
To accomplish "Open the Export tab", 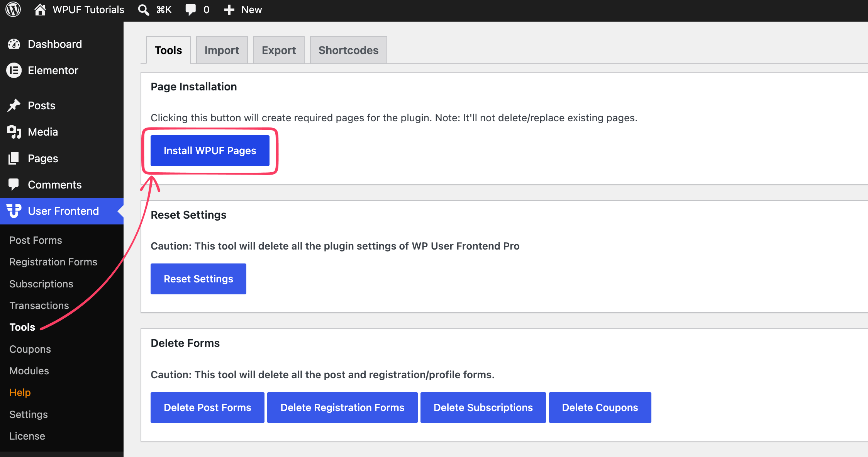I will (279, 50).
